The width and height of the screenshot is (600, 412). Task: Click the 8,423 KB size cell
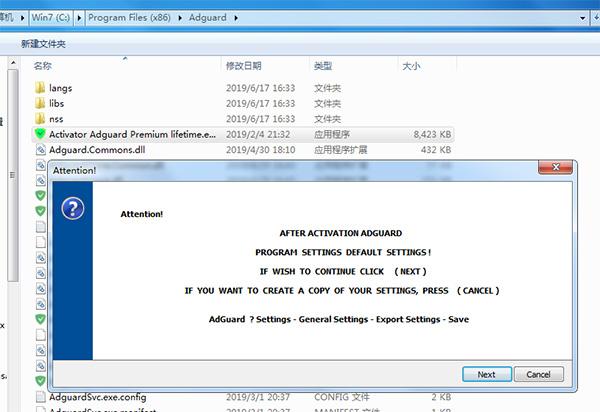coord(432,134)
